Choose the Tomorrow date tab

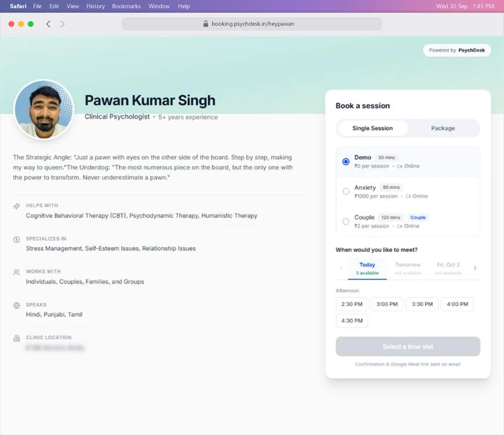[x=408, y=269]
